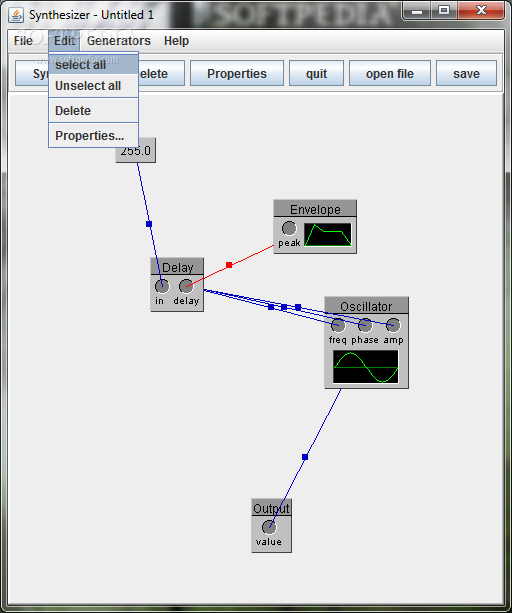This screenshot has height=613, width=512.
Task: Click the Oscillator phase port
Action: click(x=365, y=325)
